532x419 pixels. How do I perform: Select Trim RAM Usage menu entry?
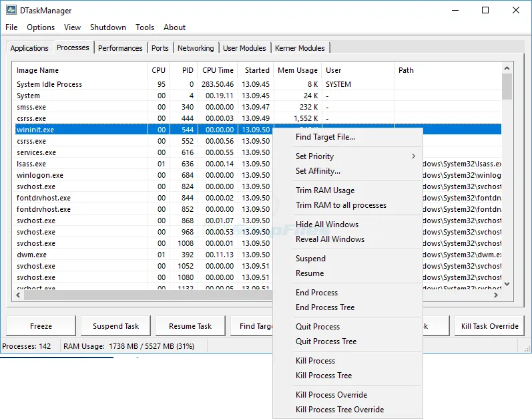point(348,190)
